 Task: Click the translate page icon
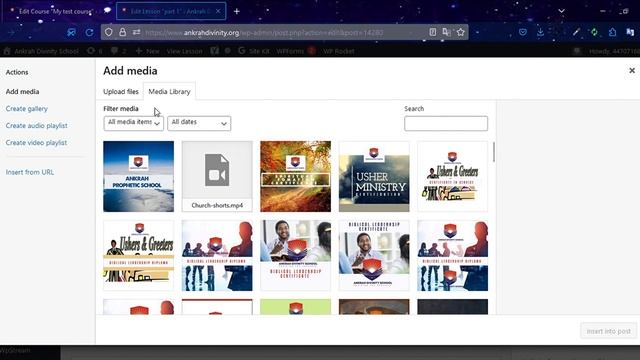tap(447, 32)
